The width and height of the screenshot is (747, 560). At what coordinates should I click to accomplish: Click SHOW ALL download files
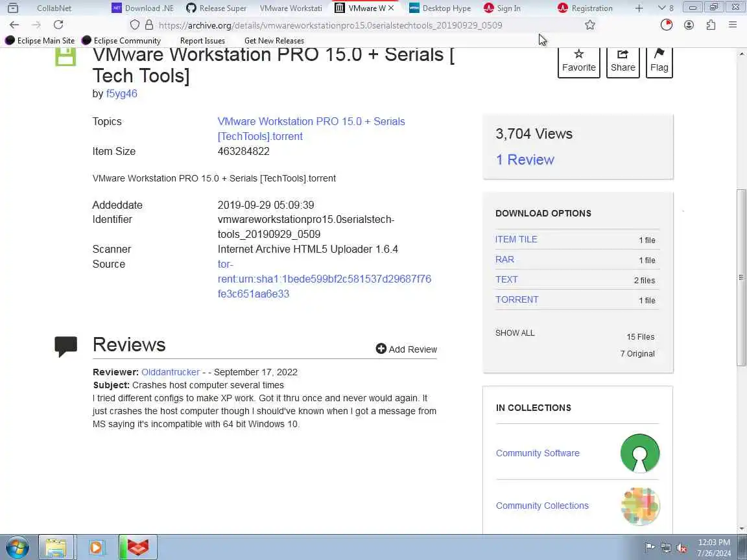(x=514, y=333)
